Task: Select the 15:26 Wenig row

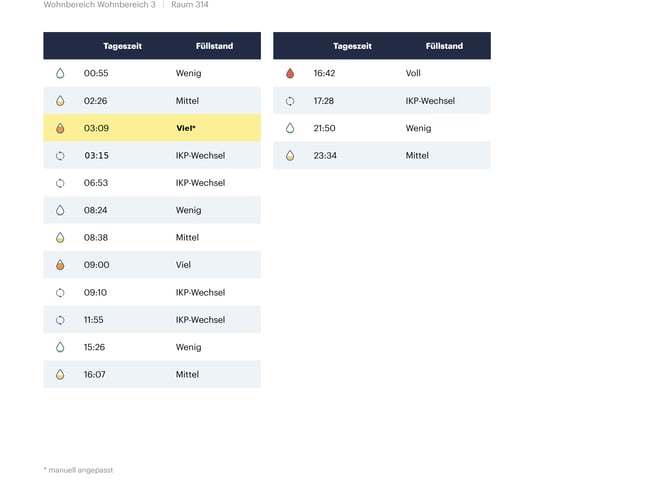Action: tap(152, 347)
